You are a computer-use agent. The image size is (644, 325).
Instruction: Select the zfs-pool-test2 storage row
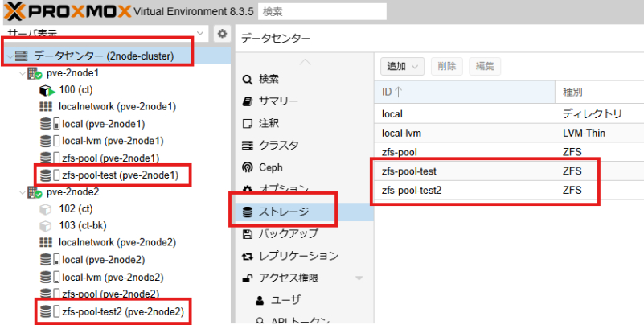point(509,190)
